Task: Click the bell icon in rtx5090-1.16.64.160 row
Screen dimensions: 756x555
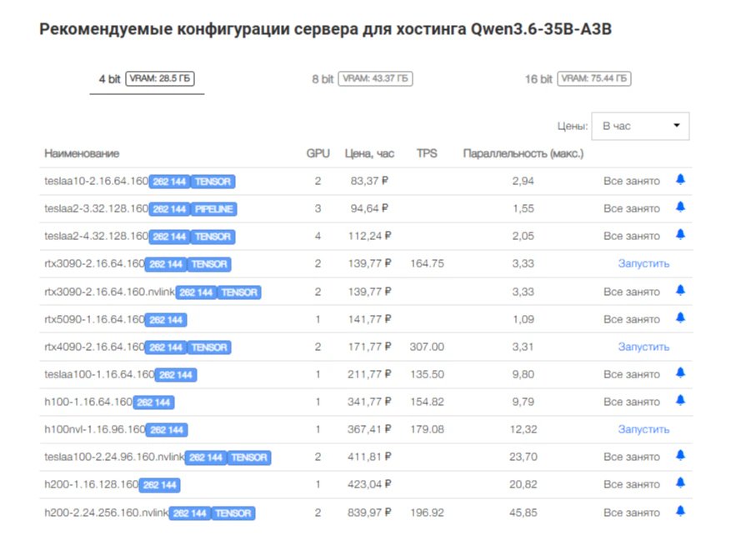Action: 680,317
